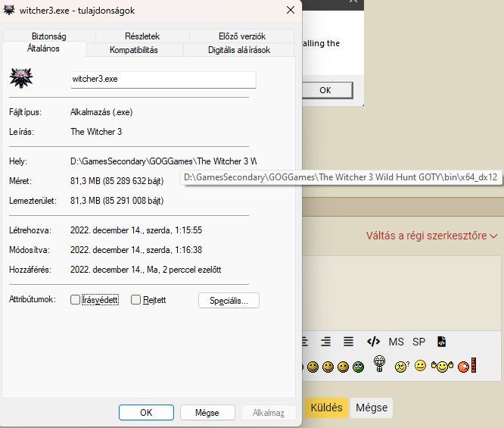Image resolution: width=504 pixels, height=428 pixels.
Task: Insert the green rolling-eyes emoticon
Action: (358, 367)
